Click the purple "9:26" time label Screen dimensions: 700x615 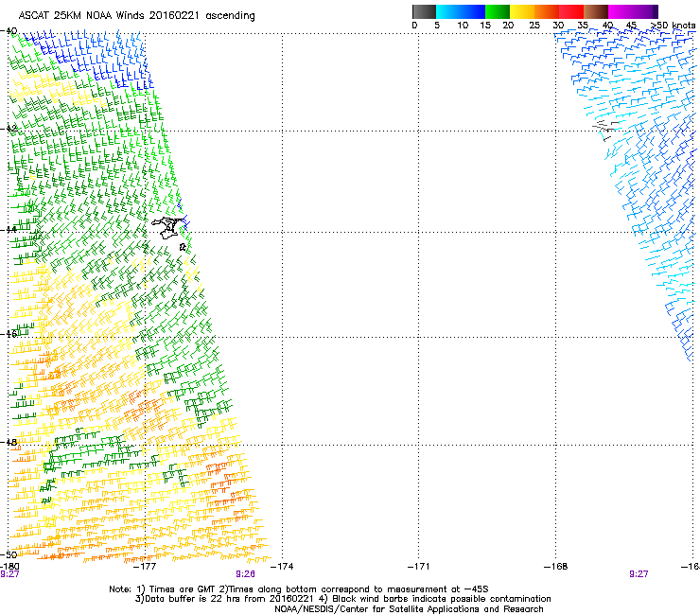[246, 574]
